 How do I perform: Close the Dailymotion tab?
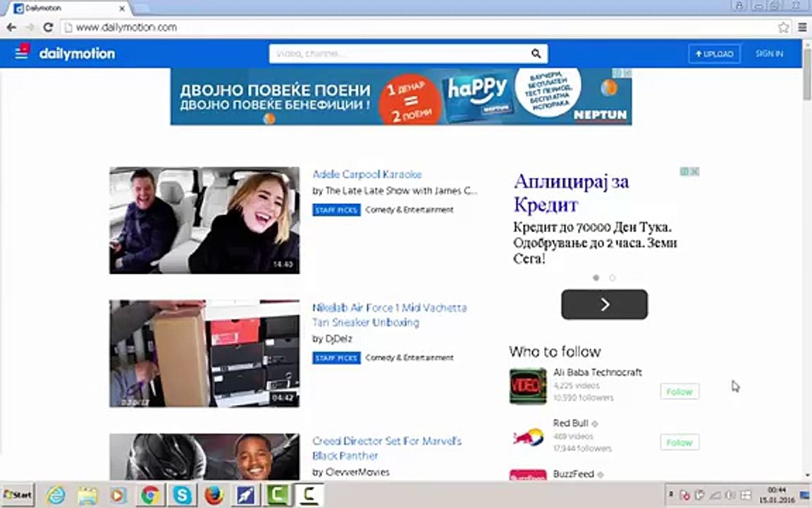[x=122, y=8]
